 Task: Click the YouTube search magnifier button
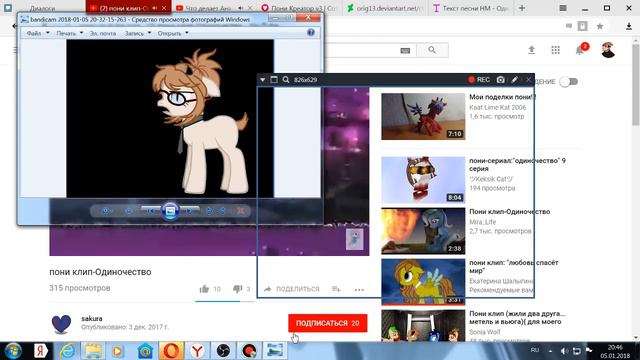click(432, 50)
